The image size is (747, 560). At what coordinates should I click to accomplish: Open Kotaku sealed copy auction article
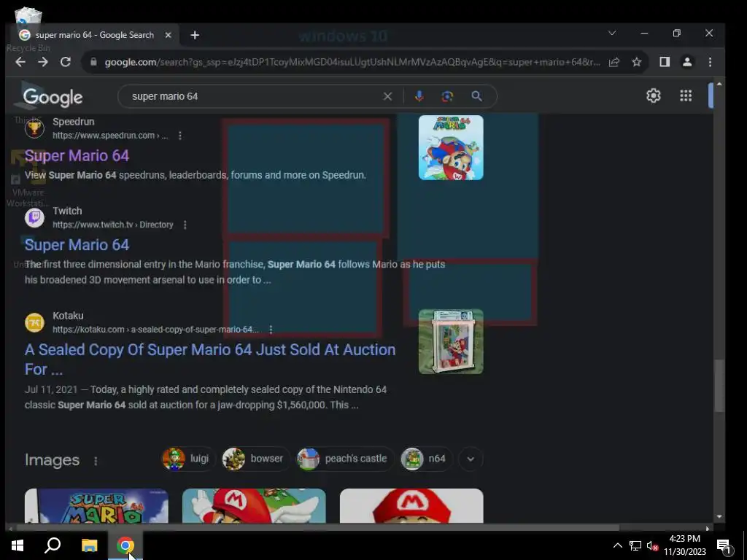(210, 359)
